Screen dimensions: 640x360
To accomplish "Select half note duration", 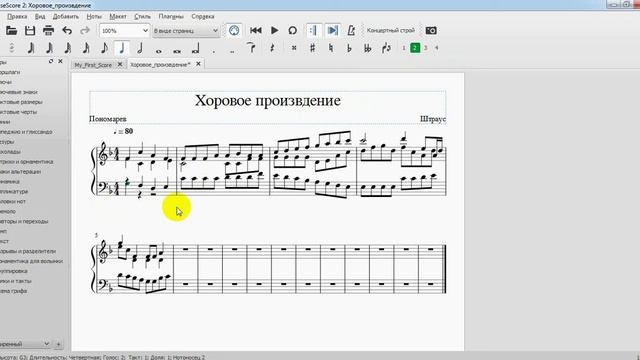I will 140,48.
